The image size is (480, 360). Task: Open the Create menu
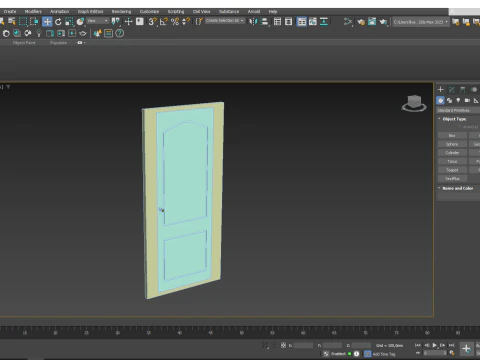pyautogui.click(x=10, y=11)
